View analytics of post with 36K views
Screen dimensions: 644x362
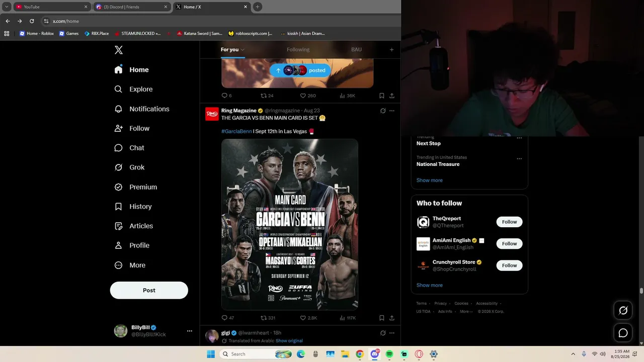pyautogui.click(x=347, y=96)
